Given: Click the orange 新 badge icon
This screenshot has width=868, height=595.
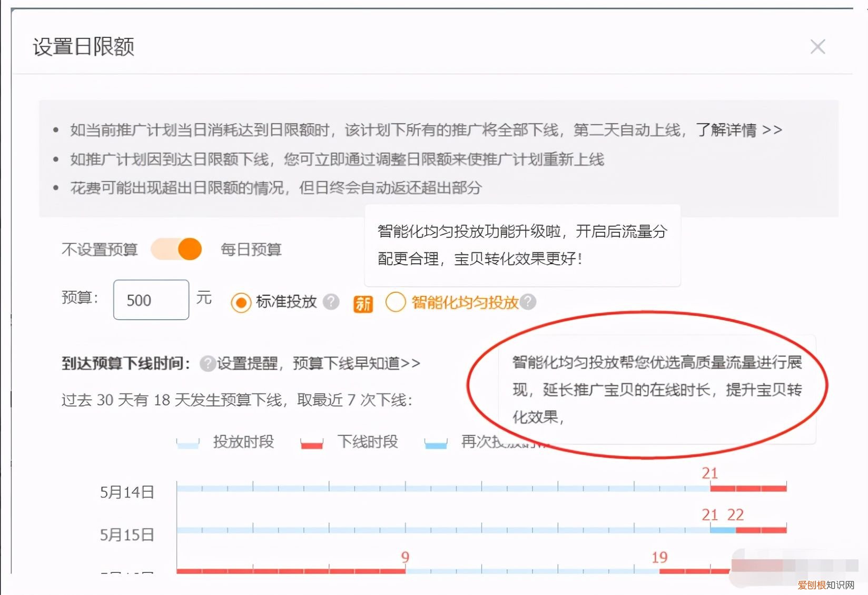Looking at the screenshot, I should coord(362,302).
